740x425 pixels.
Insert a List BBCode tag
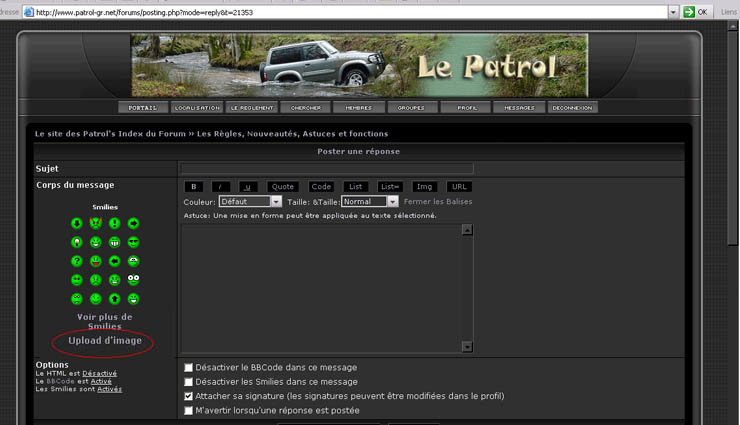(x=355, y=187)
